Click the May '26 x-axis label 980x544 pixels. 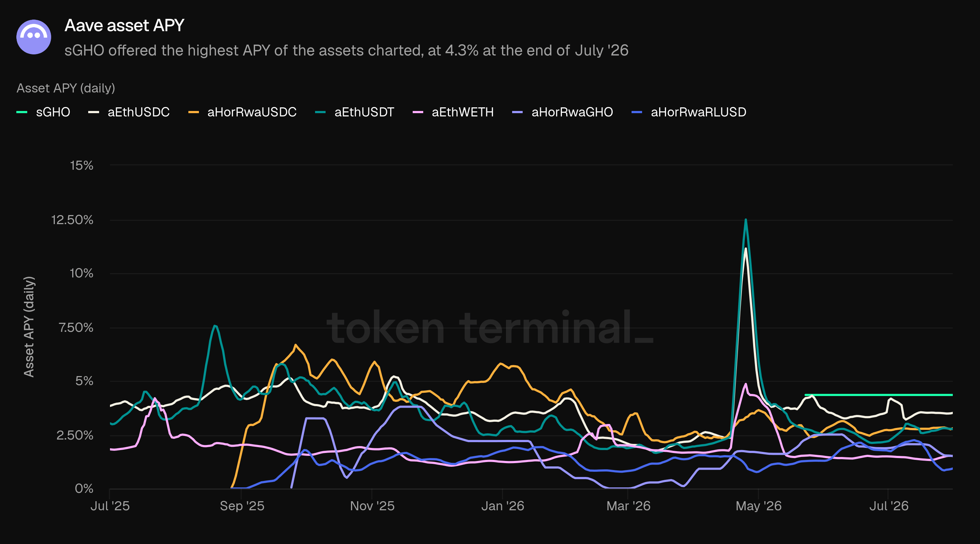pyautogui.click(x=759, y=506)
